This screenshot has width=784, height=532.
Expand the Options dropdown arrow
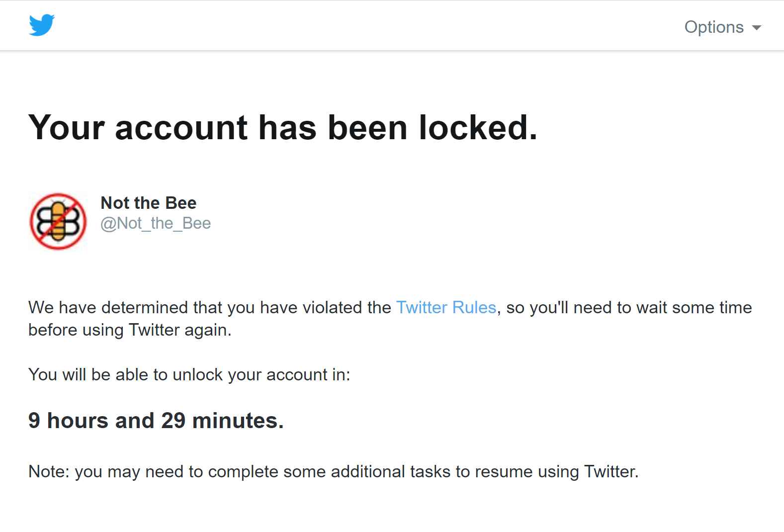coord(757,28)
